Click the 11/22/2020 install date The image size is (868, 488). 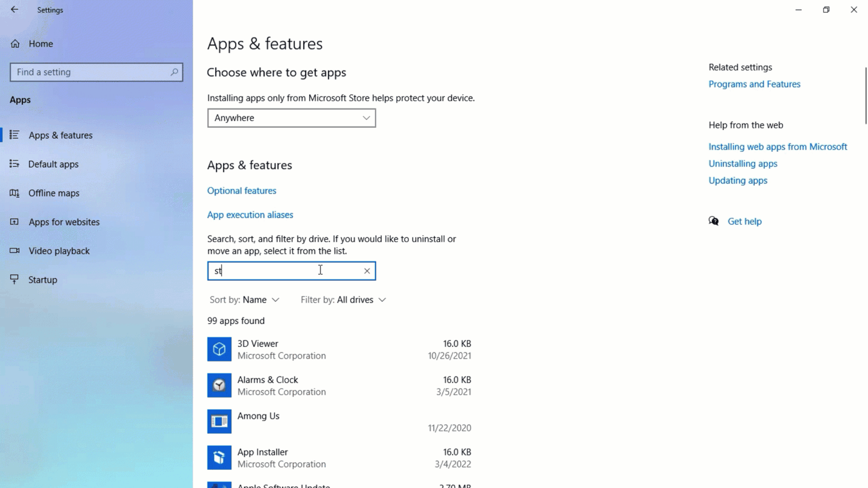coord(450,428)
